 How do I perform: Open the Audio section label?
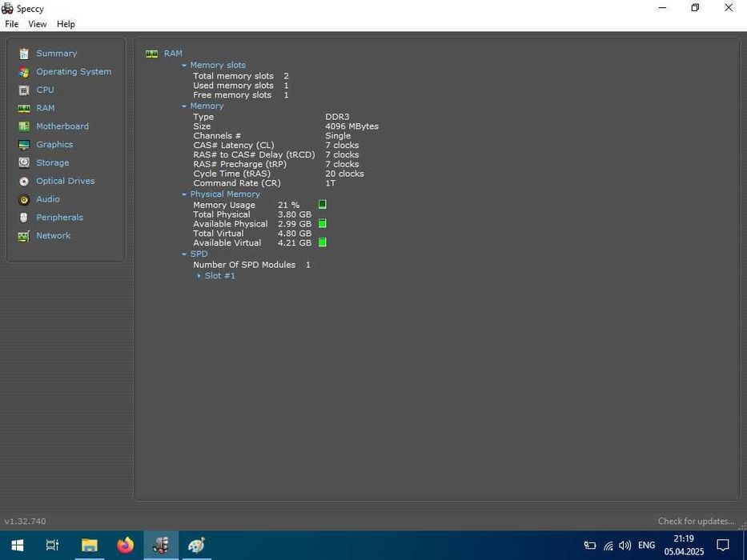48,199
